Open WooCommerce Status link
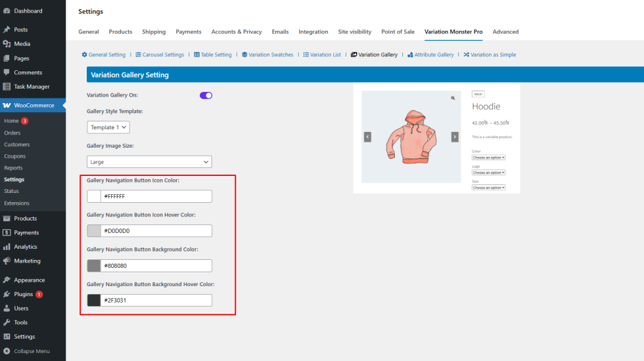Screen dimensions: 644x361 coord(12,191)
